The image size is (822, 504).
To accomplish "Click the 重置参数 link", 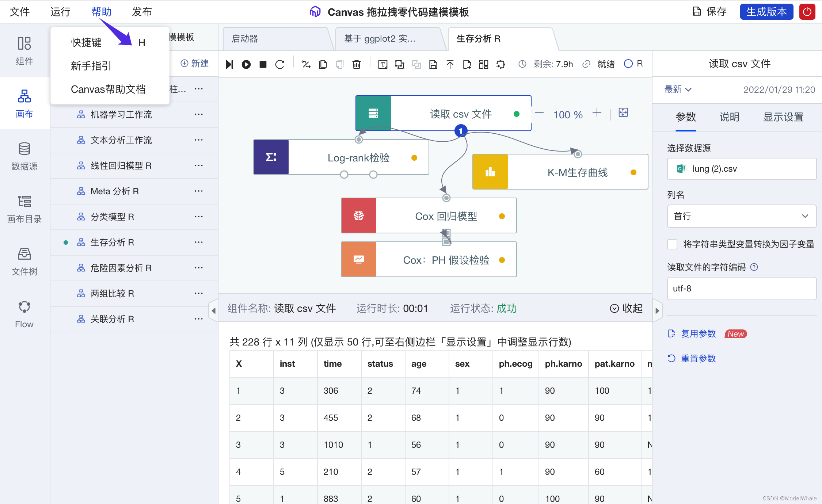I will [x=698, y=358].
